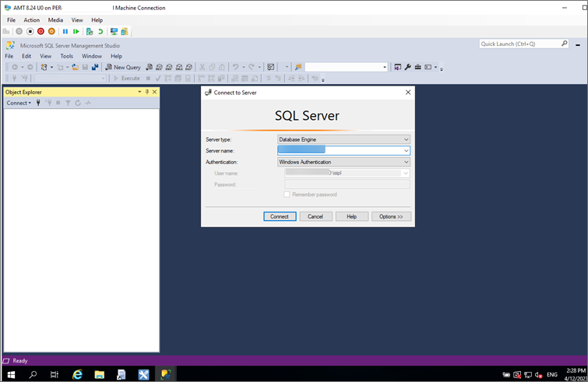Open the toolbar overflow options arrow
This screenshot has height=382, width=588.
442,69
